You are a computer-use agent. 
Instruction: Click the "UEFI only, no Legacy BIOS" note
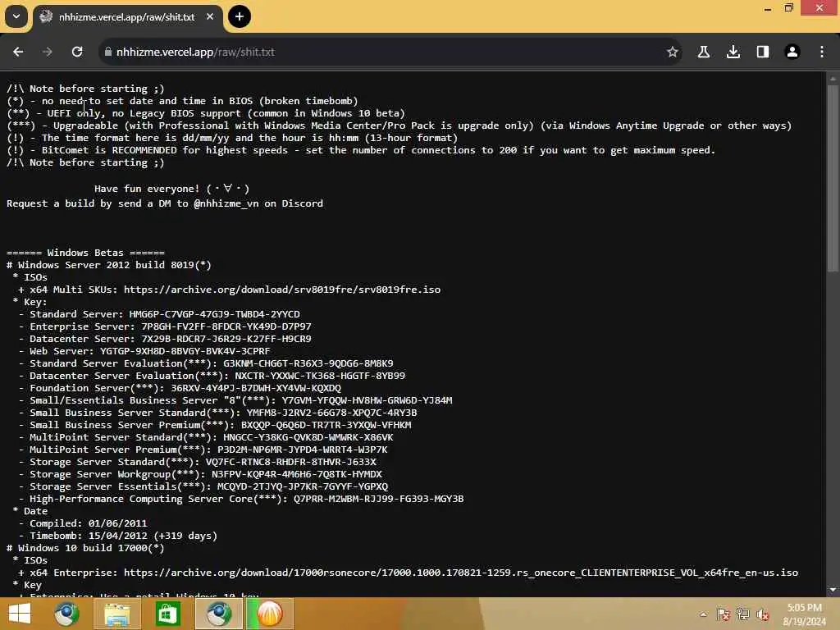point(206,113)
